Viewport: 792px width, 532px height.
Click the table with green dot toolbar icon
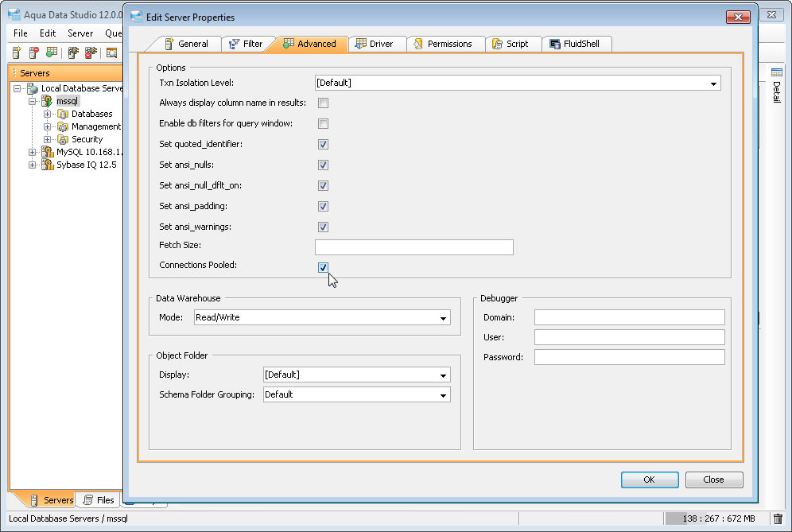click(x=52, y=52)
